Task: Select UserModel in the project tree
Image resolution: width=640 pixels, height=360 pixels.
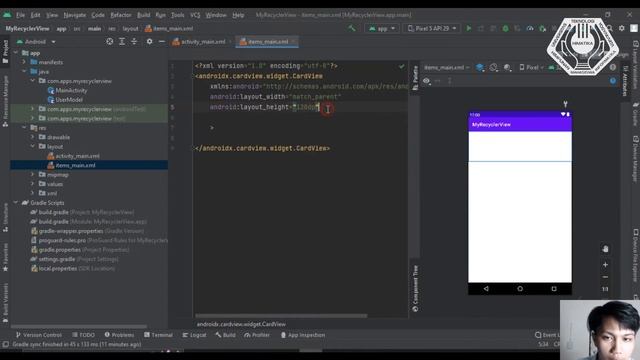Action: 69,100
